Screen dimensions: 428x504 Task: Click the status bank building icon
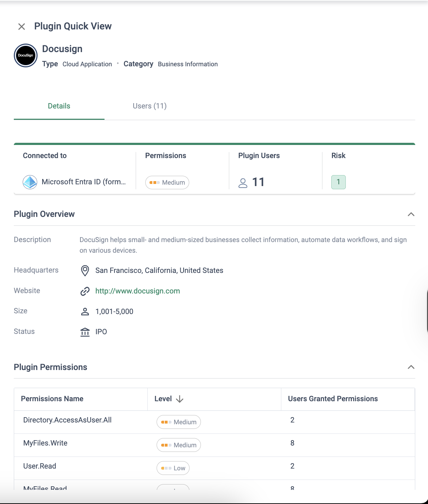click(x=85, y=332)
